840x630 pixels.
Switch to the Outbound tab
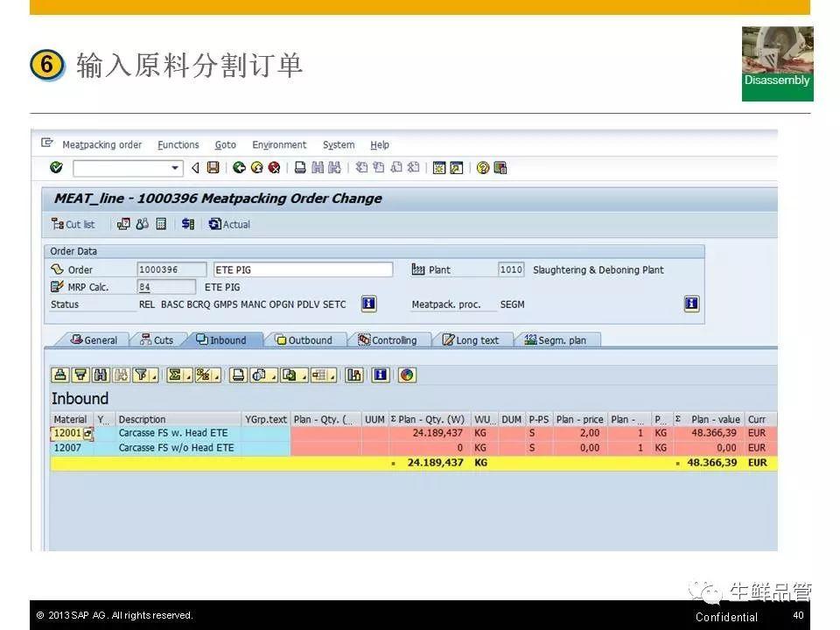tap(304, 340)
